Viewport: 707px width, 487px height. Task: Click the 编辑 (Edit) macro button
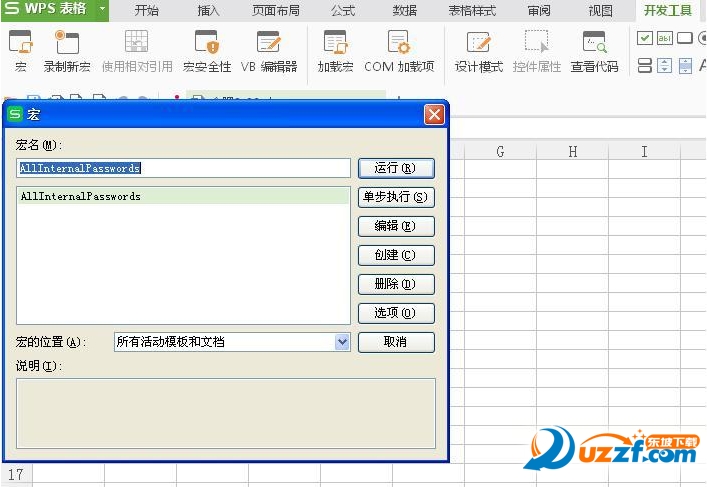click(396, 226)
